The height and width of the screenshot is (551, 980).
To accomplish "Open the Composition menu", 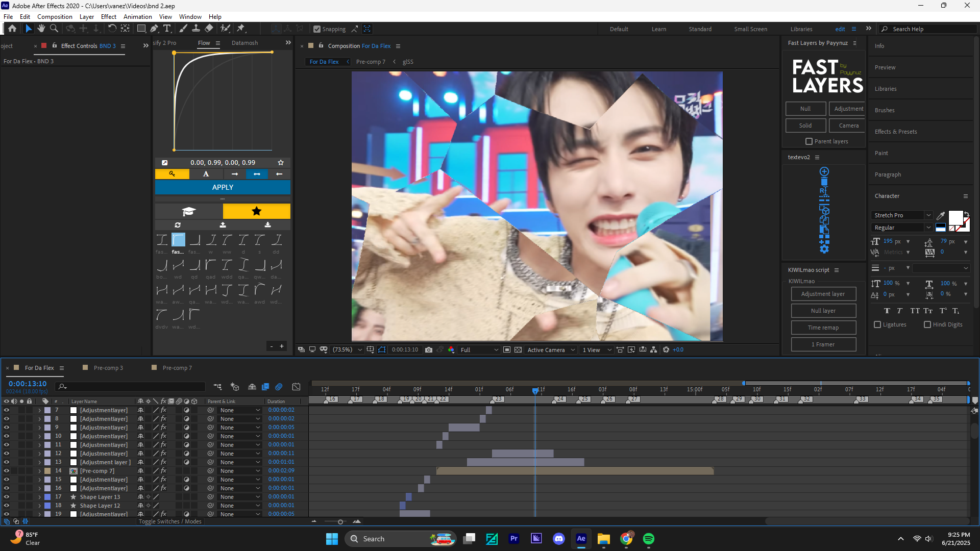I will click(55, 17).
